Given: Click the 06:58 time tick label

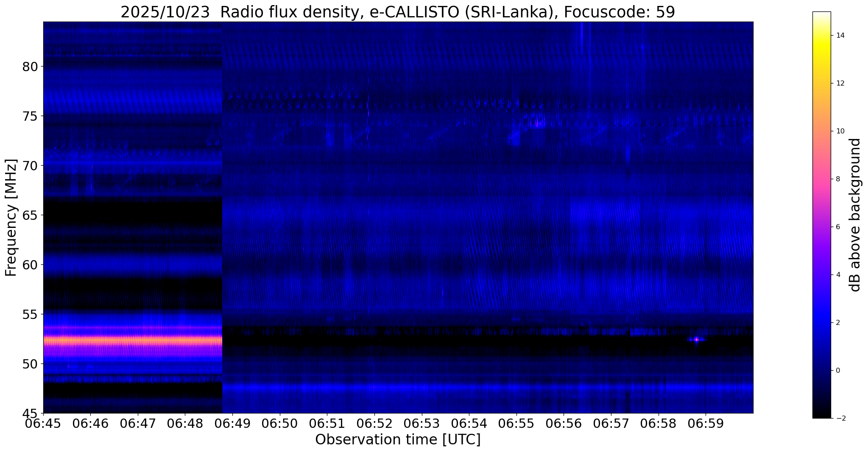Looking at the screenshot, I should 659,423.
